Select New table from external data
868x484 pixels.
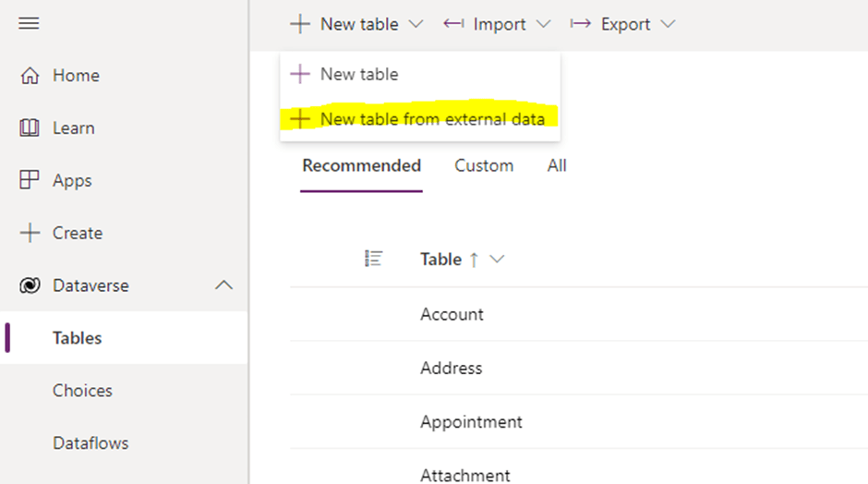coord(431,119)
